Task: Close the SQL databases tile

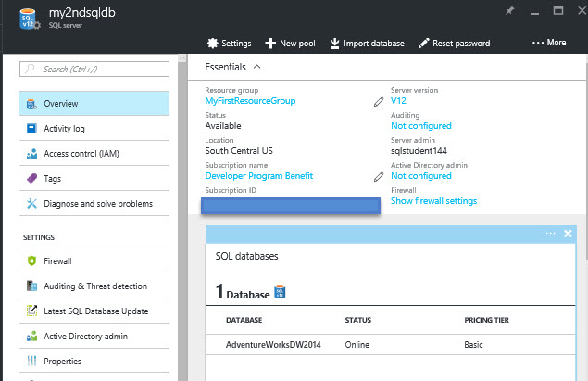Action: tap(568, 234)
